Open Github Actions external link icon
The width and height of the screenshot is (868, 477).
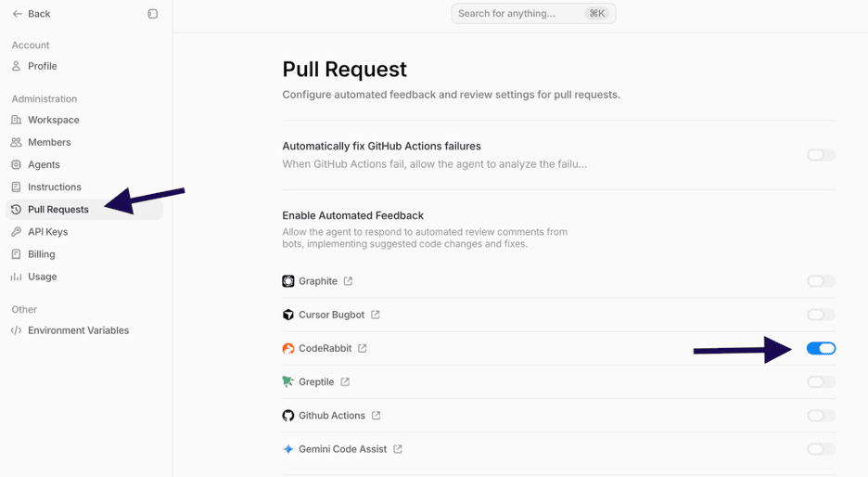pyautogui.click(x=376, y=416)
